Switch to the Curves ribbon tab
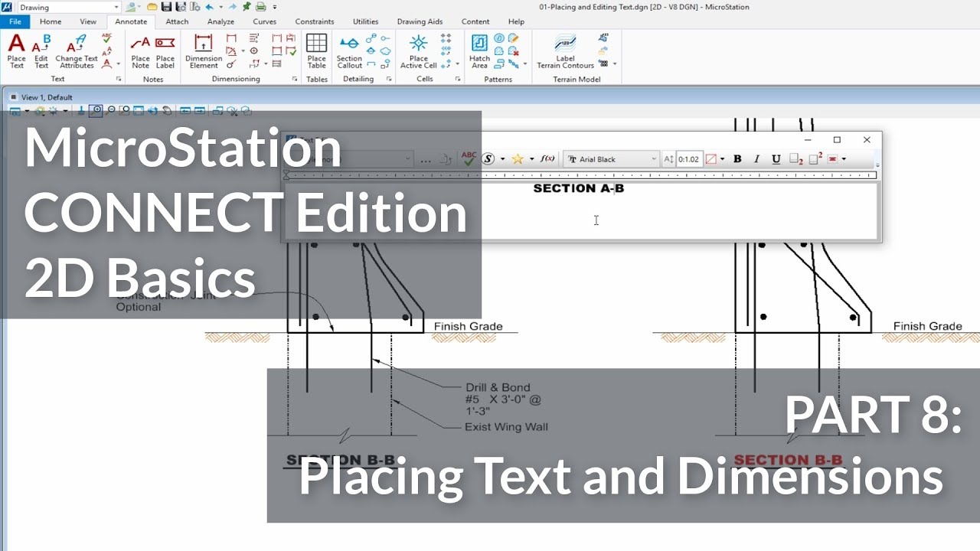Screen dimensions: 980x551 coord(265,21)
